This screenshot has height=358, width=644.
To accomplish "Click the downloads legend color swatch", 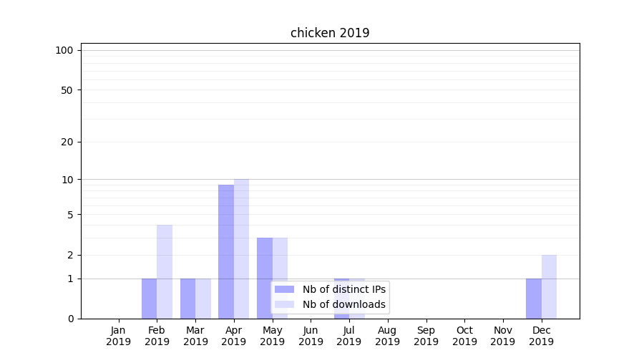I will click(x=284, y=304).
